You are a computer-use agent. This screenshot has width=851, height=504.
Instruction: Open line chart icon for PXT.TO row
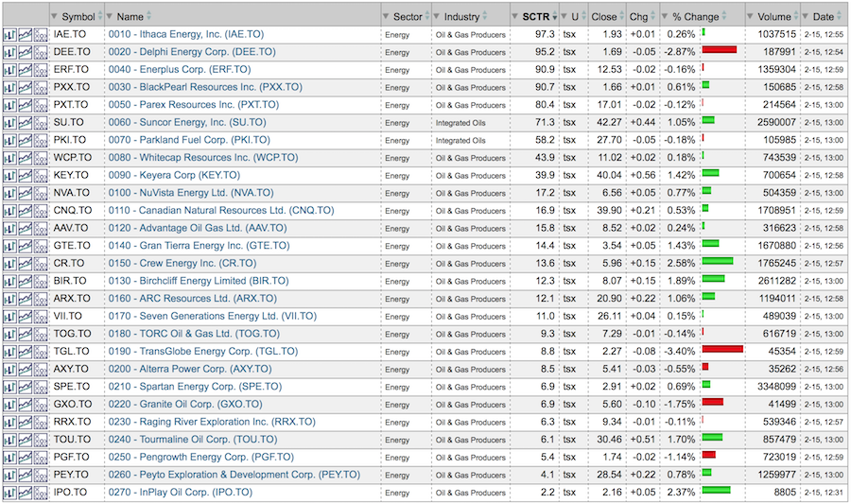point(25,106)
